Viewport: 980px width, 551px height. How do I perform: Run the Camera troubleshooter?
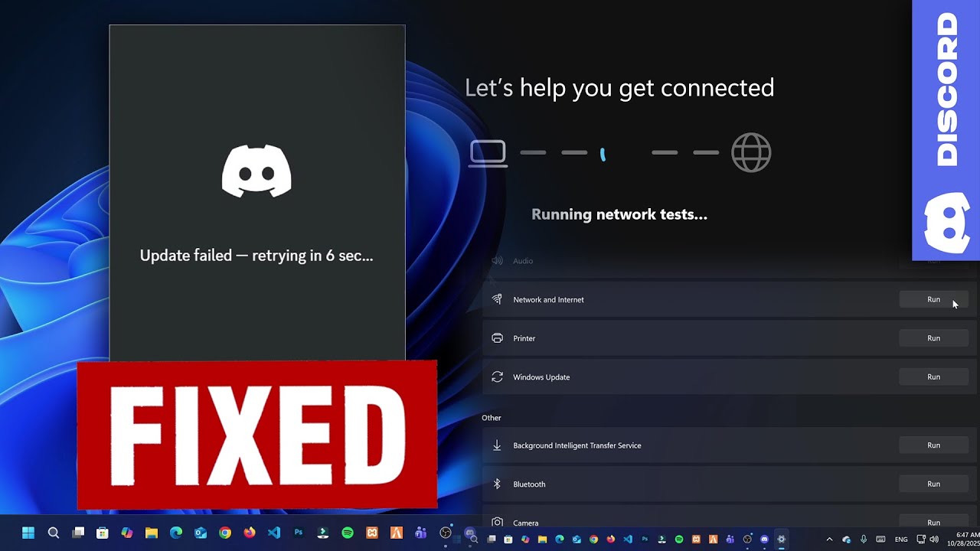point(933,522)
